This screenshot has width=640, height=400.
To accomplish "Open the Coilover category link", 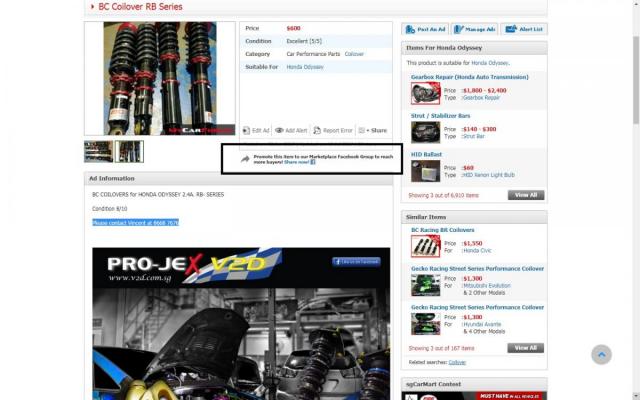I will 355,54.
